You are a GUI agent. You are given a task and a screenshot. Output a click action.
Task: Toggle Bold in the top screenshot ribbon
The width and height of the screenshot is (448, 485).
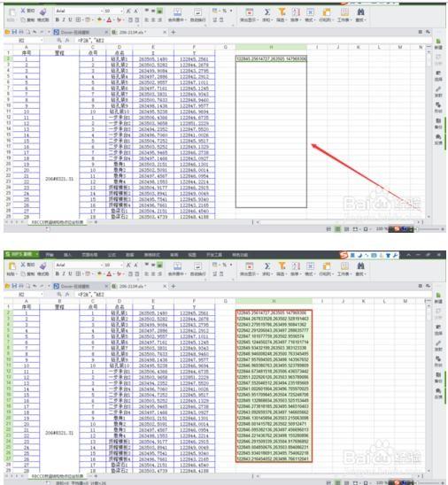(x=58, y=19)
